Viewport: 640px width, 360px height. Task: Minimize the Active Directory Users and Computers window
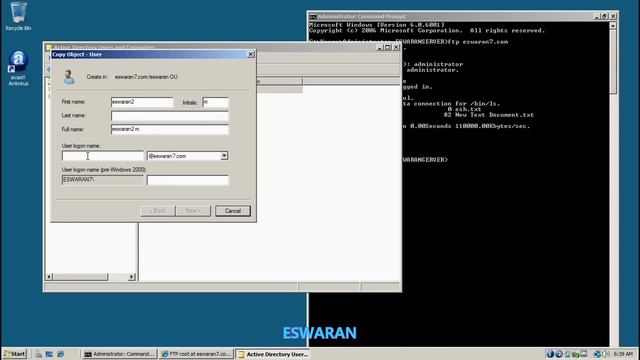(380, 47)
